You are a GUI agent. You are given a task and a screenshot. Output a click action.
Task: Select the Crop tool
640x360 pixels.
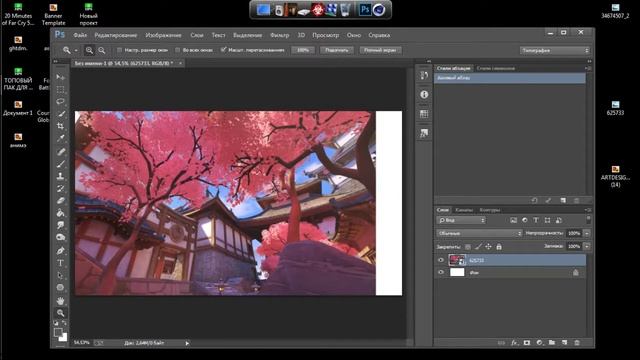[60, 126]
